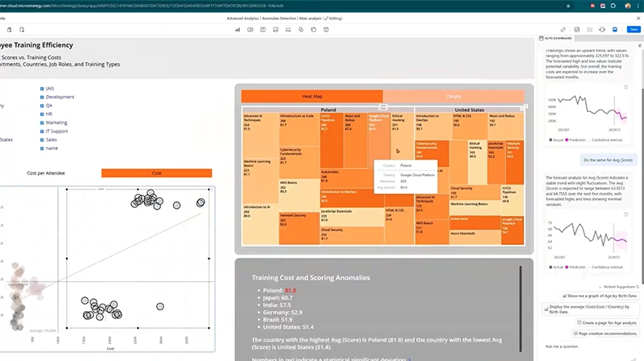Uncheck the QA checkbox
644x361 pixels.
[x=42, y=106]
